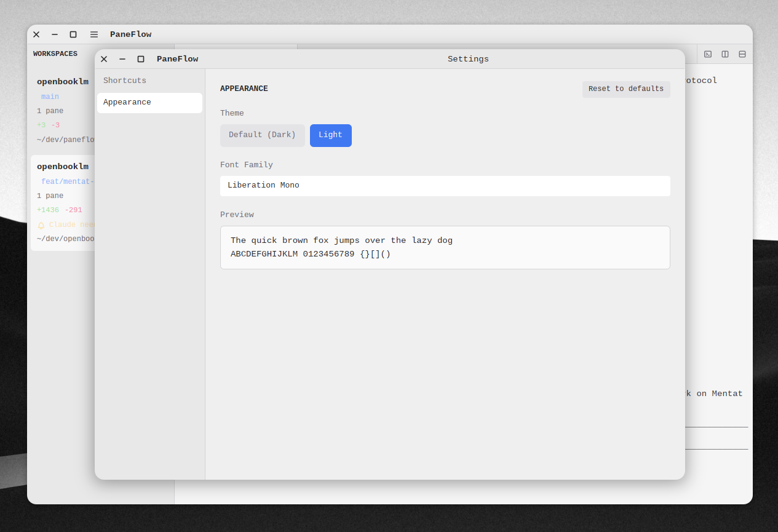The width and height of the screenshot is (778, 532).
Task: Select the Light theme
Action: click(x=330, y=135)
